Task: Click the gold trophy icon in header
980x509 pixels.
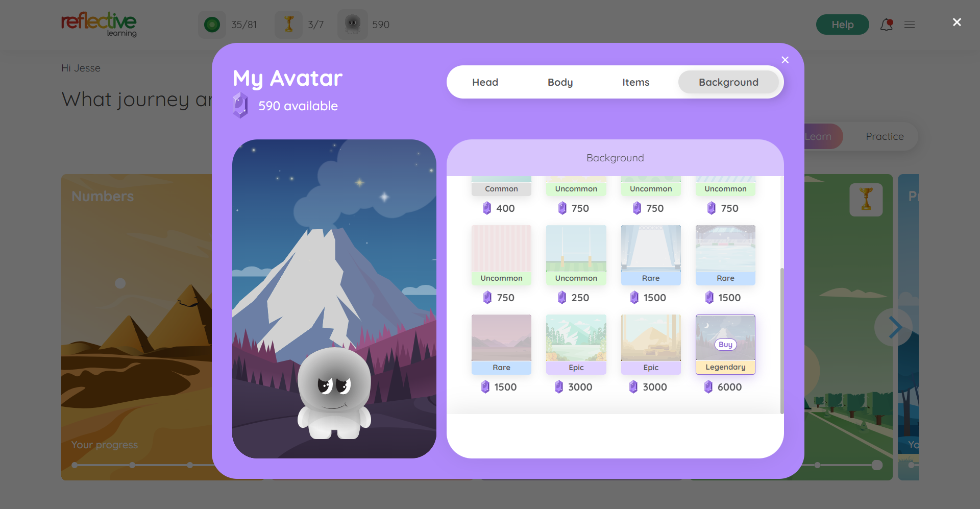Action: [x=289, y=25]
